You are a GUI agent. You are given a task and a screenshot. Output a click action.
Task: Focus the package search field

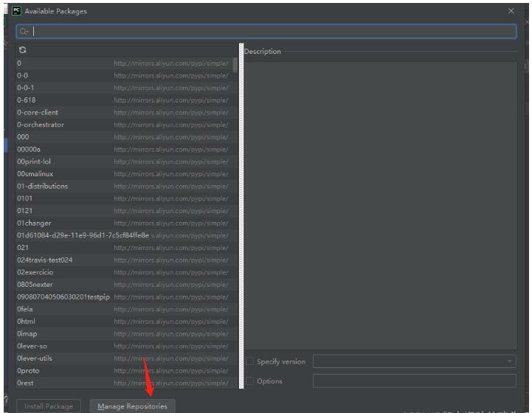point(273,32)
